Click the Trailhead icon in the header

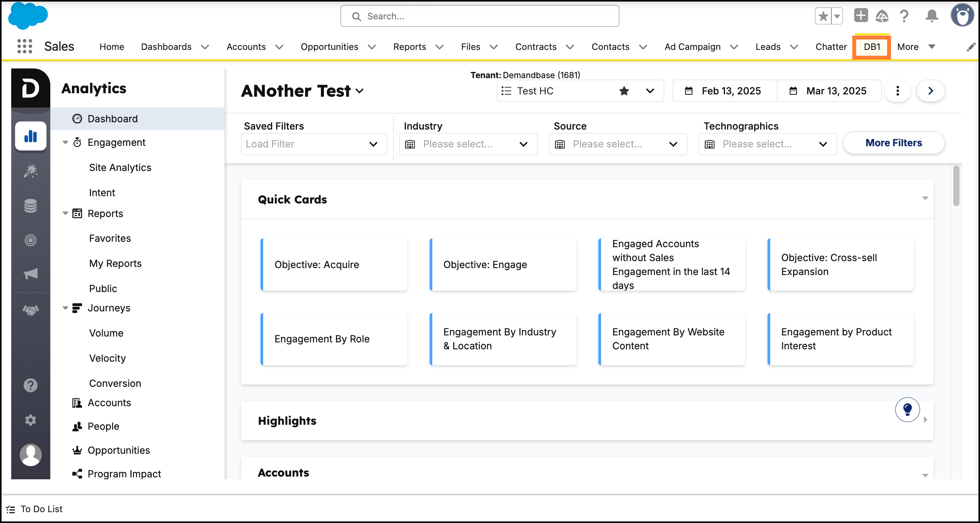click(883, 16)
